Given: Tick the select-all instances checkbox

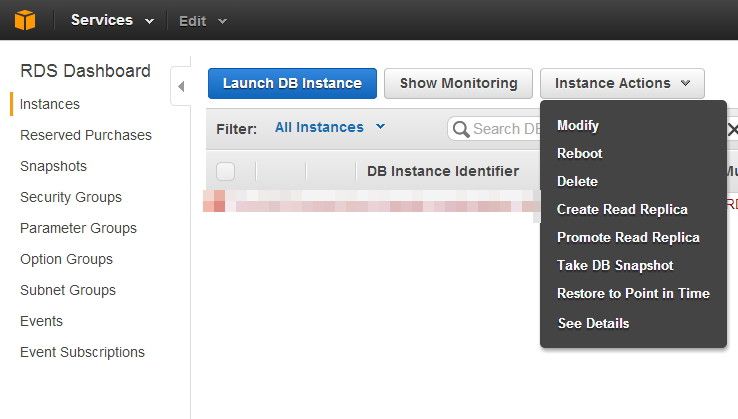Looking at the screenshot, I should coord(225,171).
